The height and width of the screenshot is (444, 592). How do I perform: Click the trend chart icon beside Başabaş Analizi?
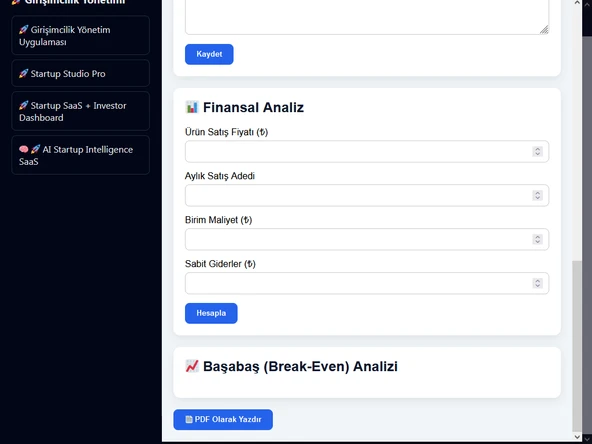click(192, 366)
